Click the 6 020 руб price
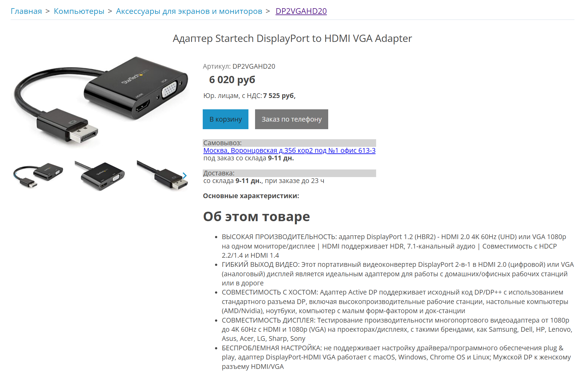The height and width of the screenshot is (373, 588). [x=232, y=80]
